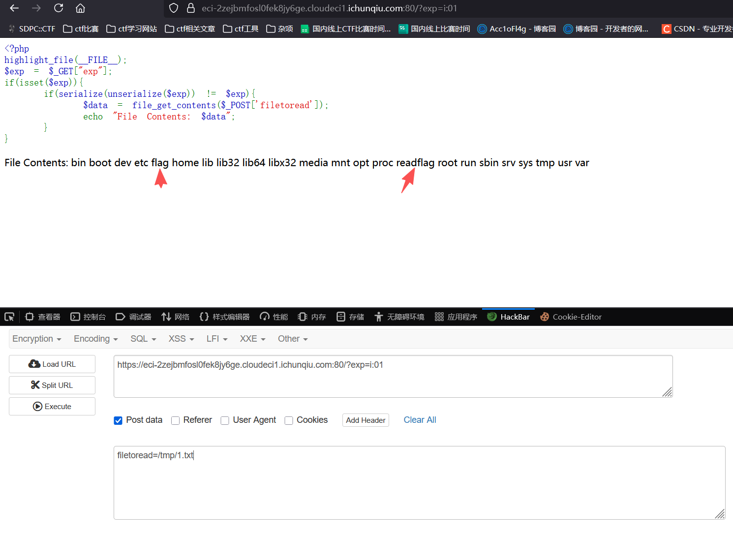Image resolution: width=733 pixels, height=560 pixels.
Task: Switch to 无障碍环境 accessibility tab
Action: pos(399,317)
